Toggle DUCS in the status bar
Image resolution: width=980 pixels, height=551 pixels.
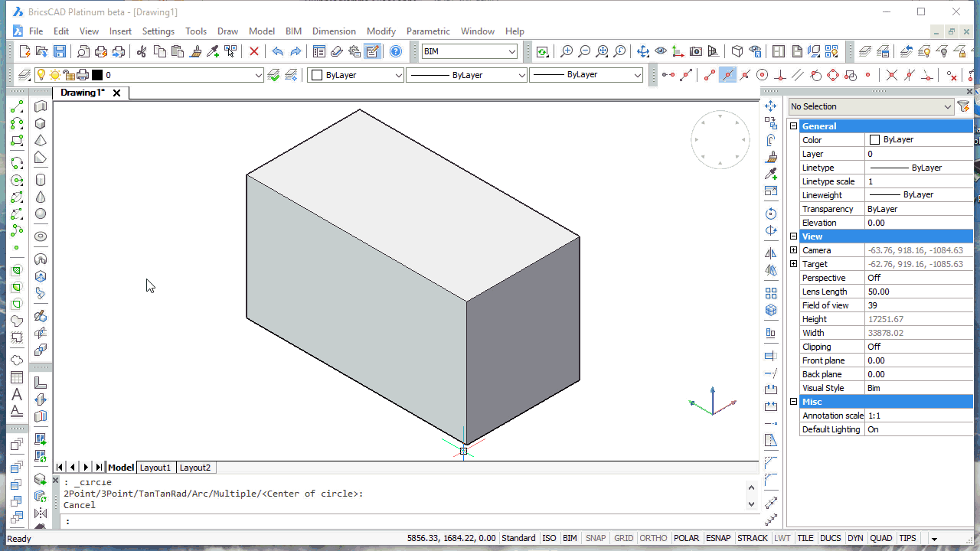831,538
